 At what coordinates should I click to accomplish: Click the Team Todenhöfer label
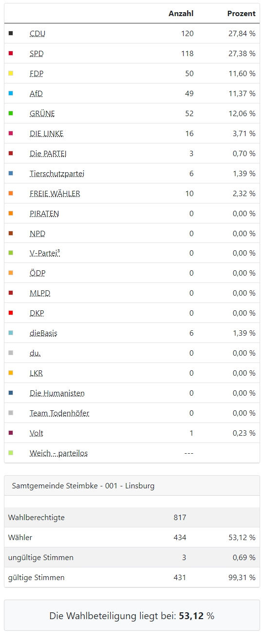(59, 413)
